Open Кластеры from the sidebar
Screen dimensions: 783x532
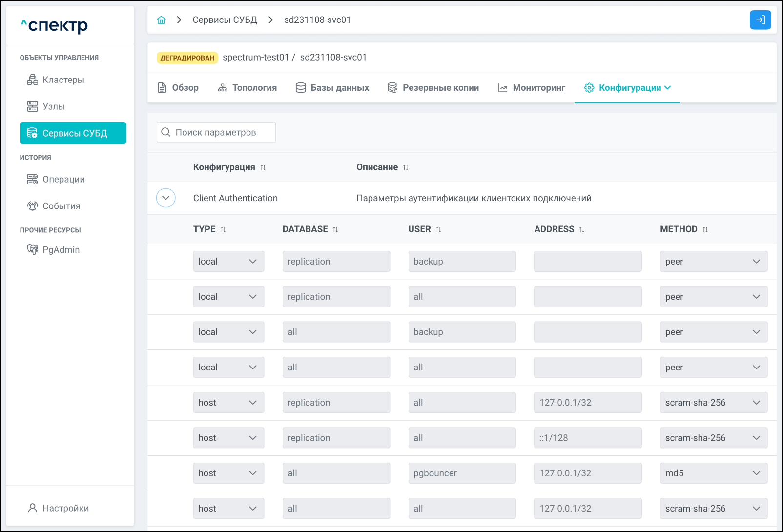(63, 80)
